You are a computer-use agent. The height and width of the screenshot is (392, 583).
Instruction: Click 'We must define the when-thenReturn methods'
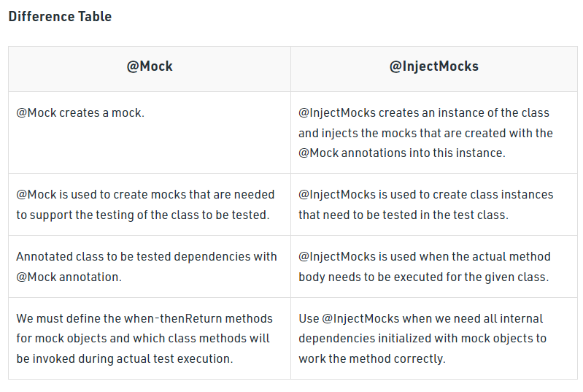144,319
